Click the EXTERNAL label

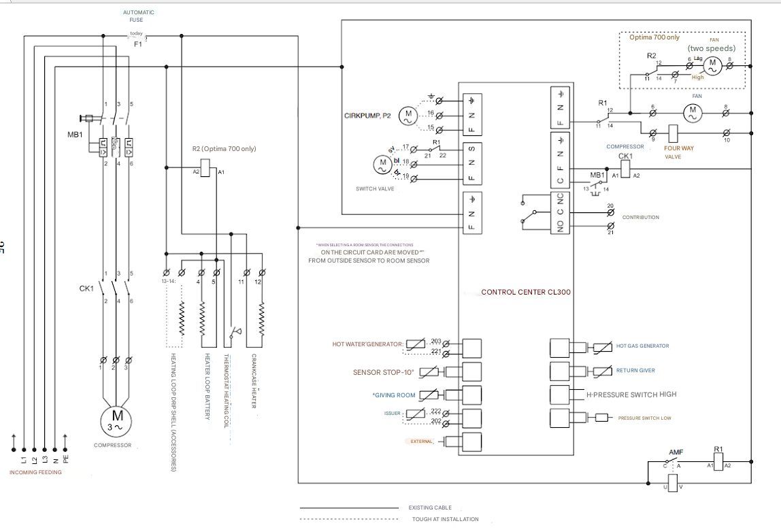click(x=422, y=442)
